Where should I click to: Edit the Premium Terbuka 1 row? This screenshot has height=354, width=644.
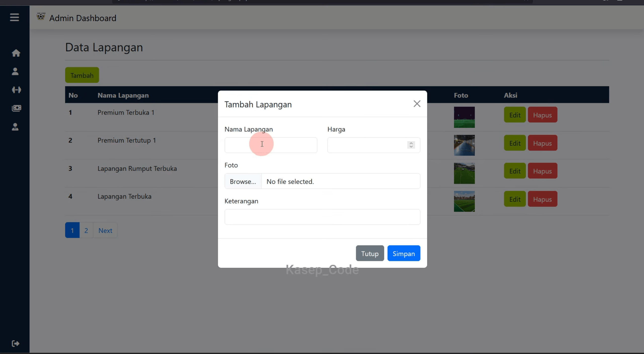[x=515, y=115]
